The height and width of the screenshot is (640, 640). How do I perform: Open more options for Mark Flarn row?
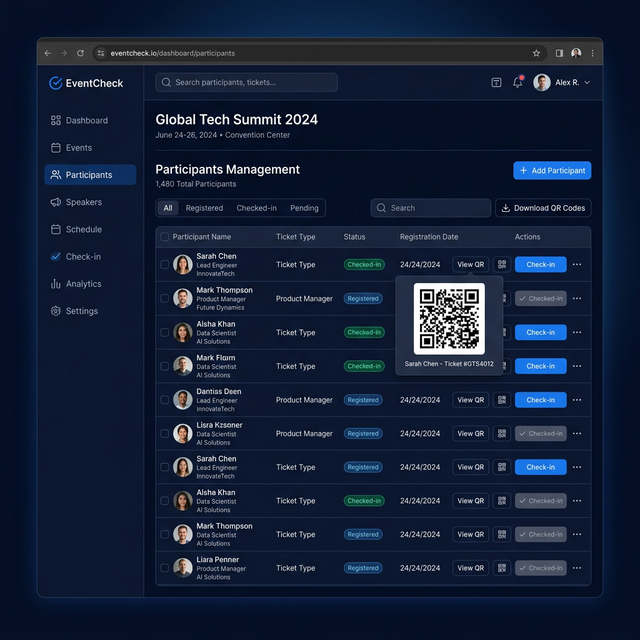(577, 366)
